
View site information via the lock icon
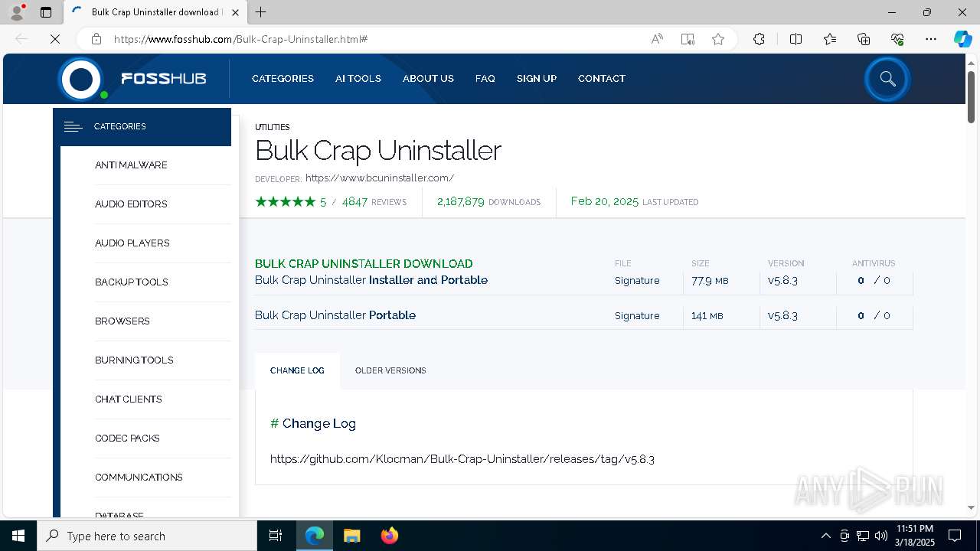pos(96,39)
